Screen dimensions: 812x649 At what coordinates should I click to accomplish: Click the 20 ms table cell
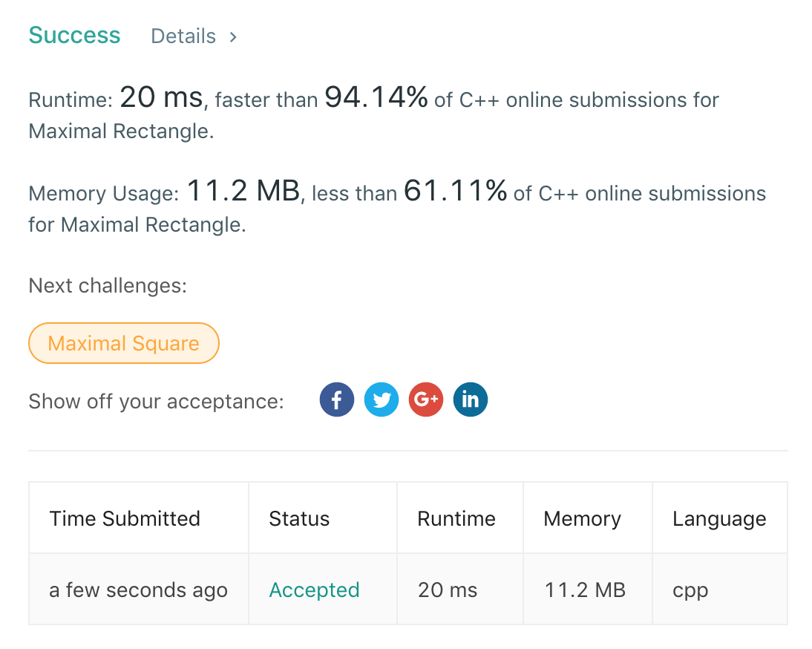[x=448, y=590]
